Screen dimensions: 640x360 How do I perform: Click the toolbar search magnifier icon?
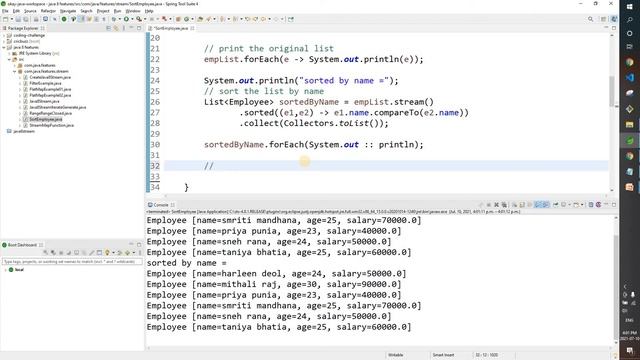click(591, 19)
